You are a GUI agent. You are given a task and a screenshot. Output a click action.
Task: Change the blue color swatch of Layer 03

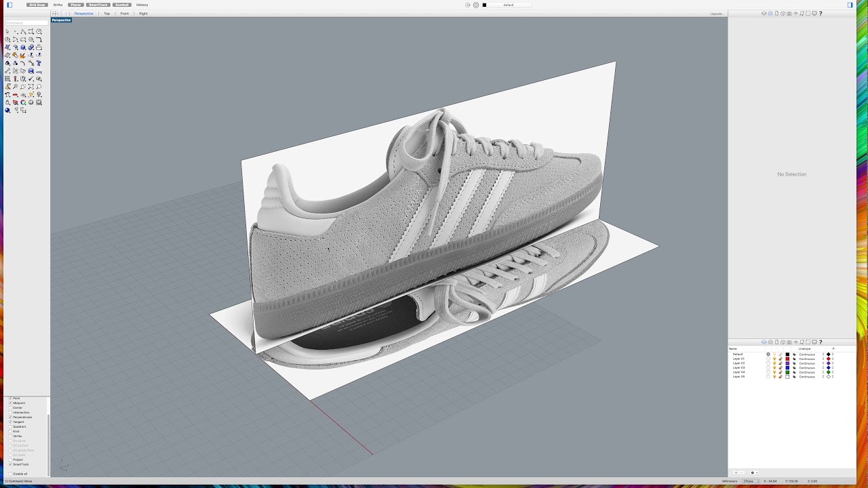787,368
